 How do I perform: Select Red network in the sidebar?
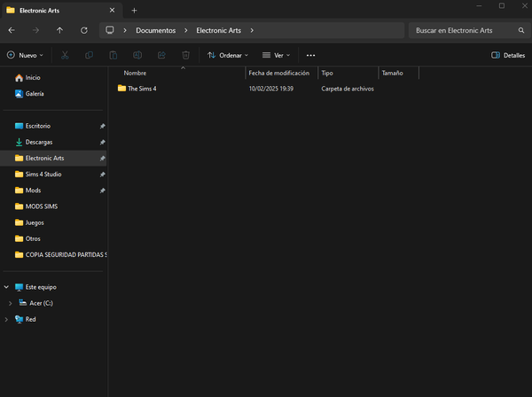(30, 319)
